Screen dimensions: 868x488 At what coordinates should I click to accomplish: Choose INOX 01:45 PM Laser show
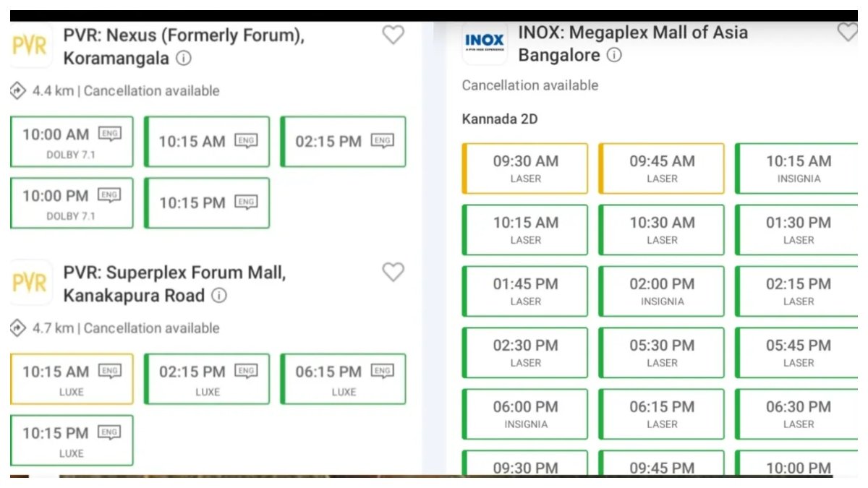tap(525, 291)
